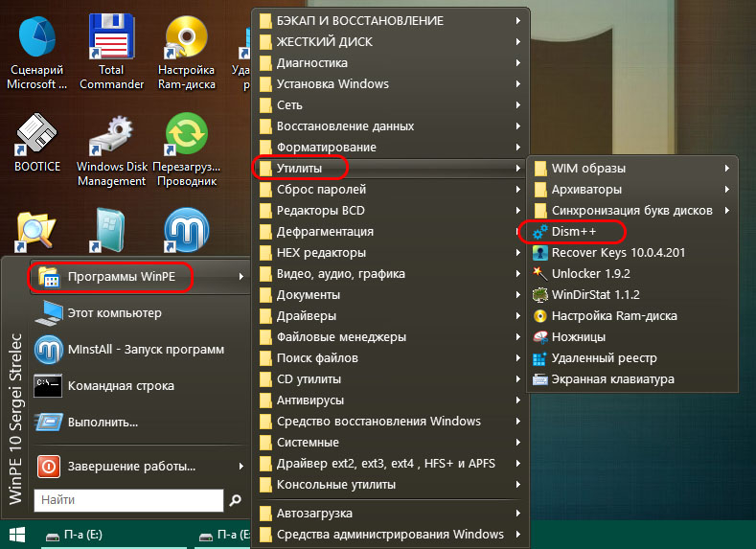Open Средства администрирования Windows entry
Image resolution: width=756 pixels, height=549 pixels.
(x=390, y=535)
